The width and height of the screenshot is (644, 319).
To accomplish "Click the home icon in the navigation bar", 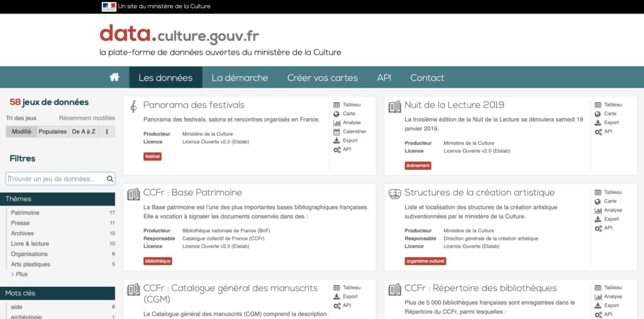I will coord(114,77).
